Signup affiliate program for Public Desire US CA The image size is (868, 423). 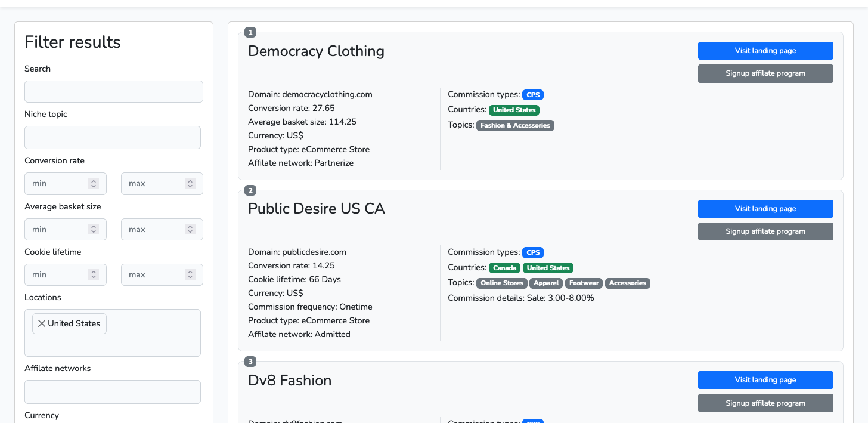pos(765,231)
